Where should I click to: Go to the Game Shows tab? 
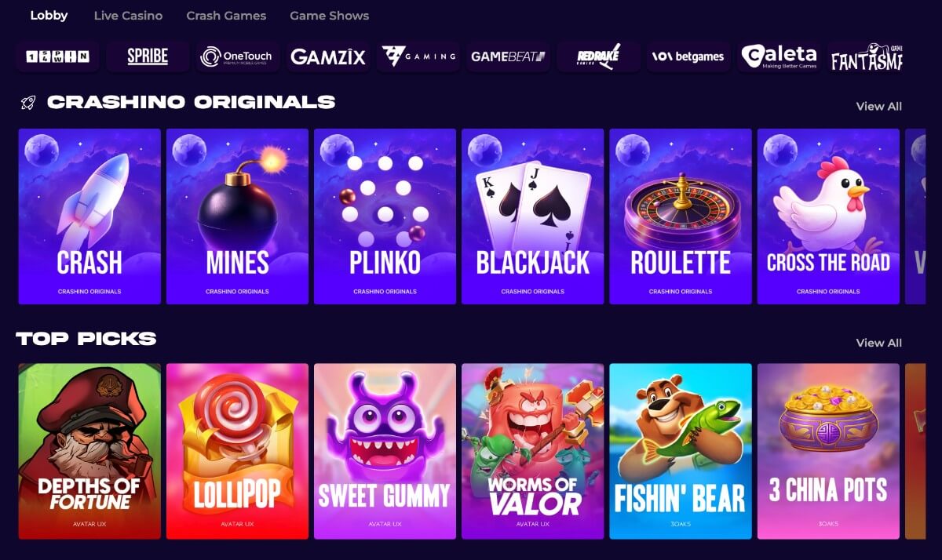pyautogui.click(x=329, y=16)
